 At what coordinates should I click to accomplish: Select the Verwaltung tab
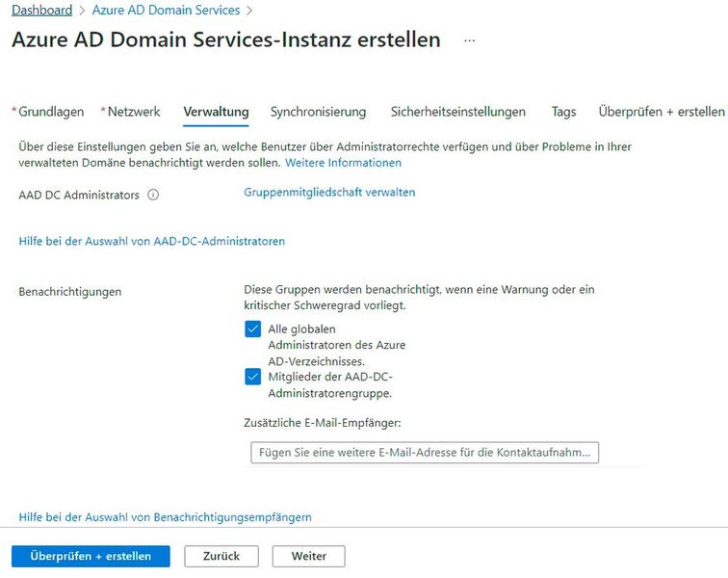tap(216, 112)
